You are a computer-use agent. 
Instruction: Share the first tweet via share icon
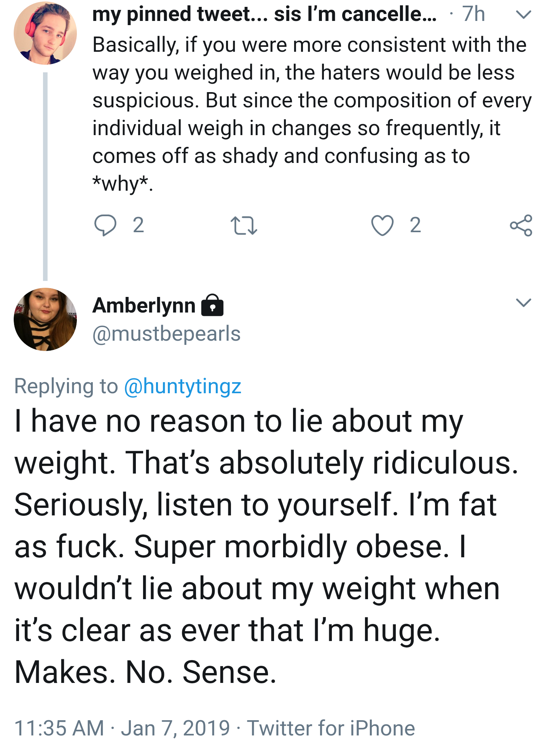pyautogui.click(x=521, y=225)
